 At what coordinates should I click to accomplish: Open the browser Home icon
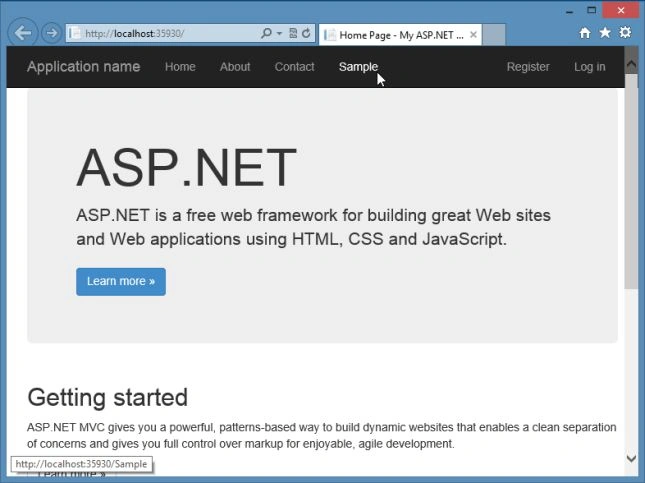tap(585, 33)
